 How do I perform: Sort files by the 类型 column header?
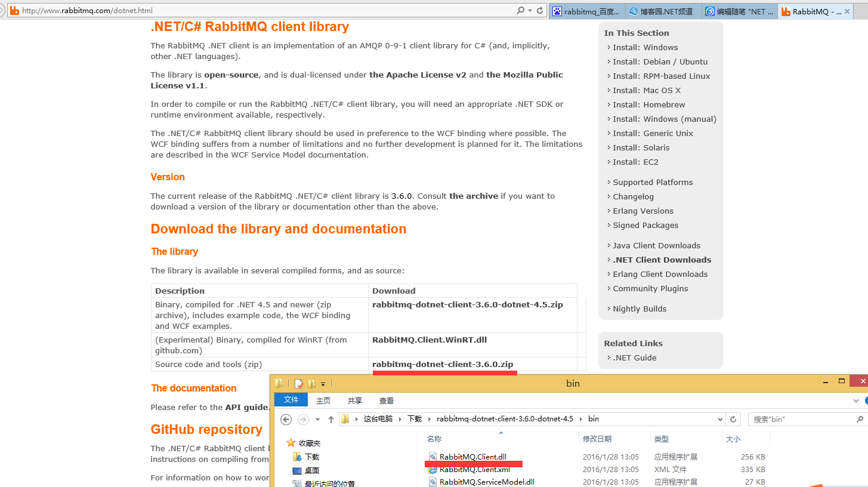tap(661, 439)
